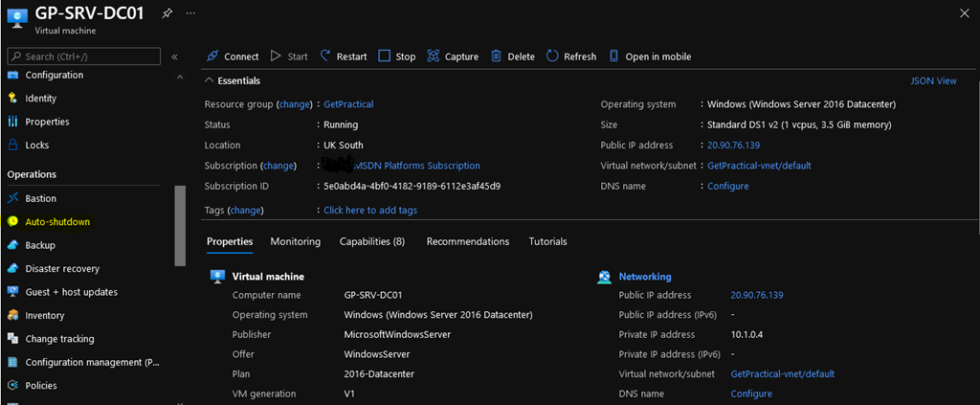Image resolution: width=980 pixels, height=405 pixels.
Task: Collapse the Essentials section
Action: pyautogui.click(x=210, y=81)
